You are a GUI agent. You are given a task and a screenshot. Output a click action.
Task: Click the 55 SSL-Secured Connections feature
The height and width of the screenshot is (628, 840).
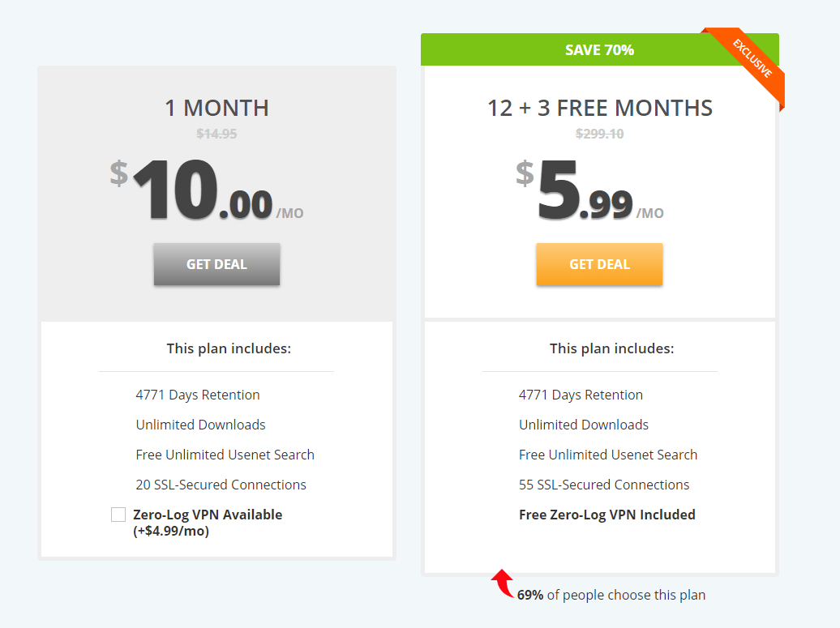(x=604, y=485)
